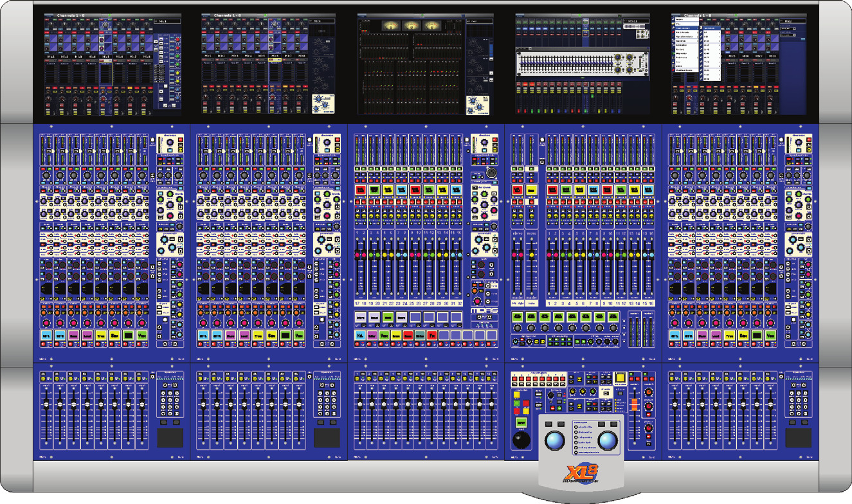The width and height of the screenshot is (852, 504).
Task: Click first green button below stereo master fader
Action: 517,317
